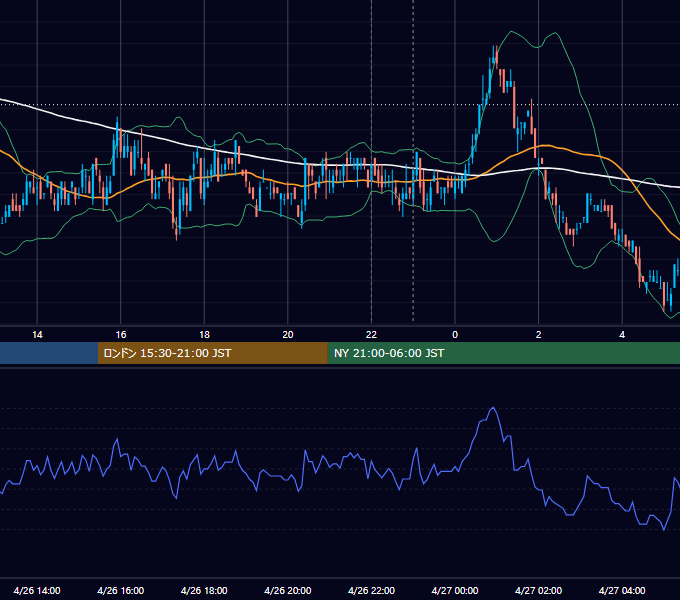Click the 2 hour axis label
The width and height of the screenshot is (680, 600).
539,335
